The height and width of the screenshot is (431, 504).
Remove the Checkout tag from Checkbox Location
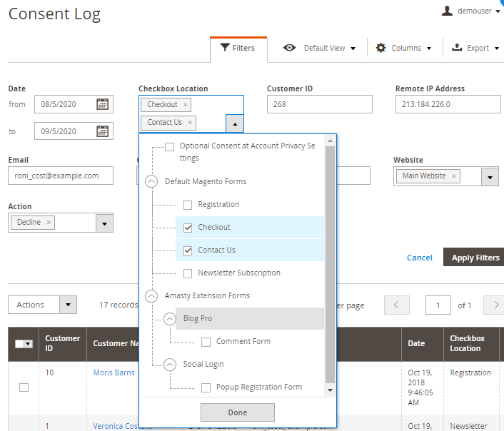(x=186, y=105)
